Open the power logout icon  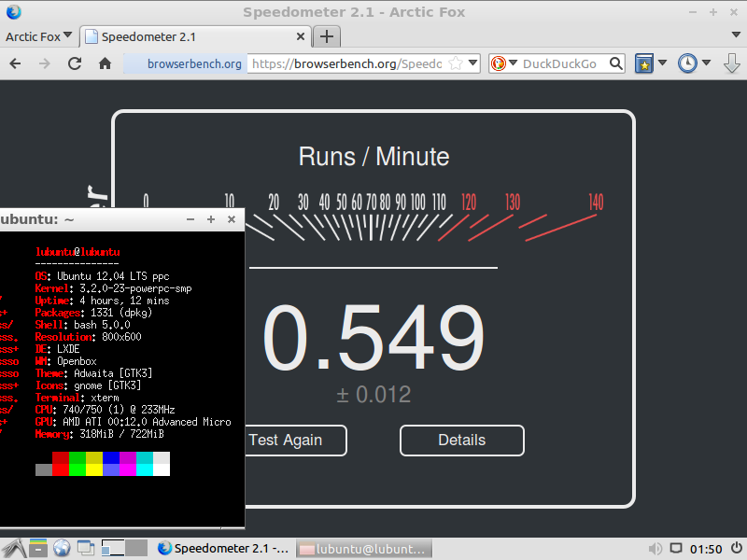pos(737,549)
